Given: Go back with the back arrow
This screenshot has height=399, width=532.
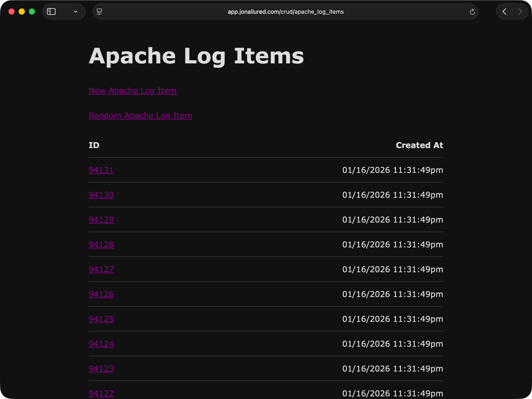Looking at the screenshot, I should pos(505,12).
